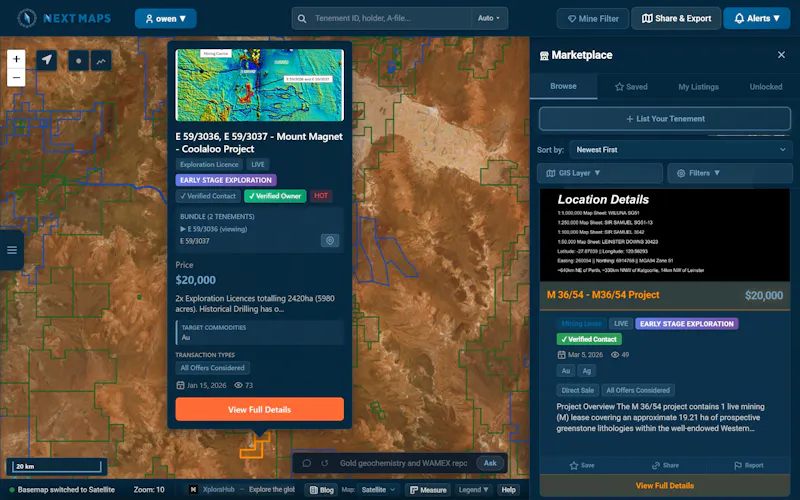Open the owen user menu
Viewport: 800px width, 500px height.
pos(165,18)
